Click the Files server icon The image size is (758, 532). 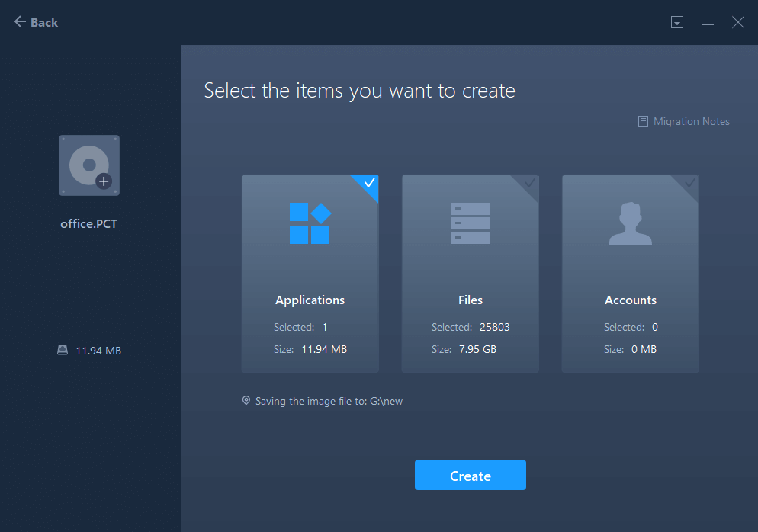click(x=470, y=223)
